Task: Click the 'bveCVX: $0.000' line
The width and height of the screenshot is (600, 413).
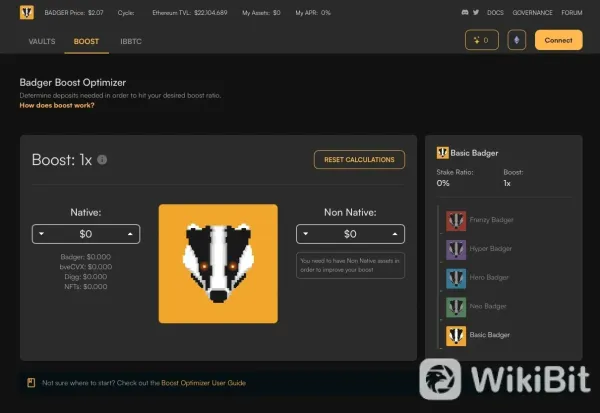Action: (x=86, y=267)
